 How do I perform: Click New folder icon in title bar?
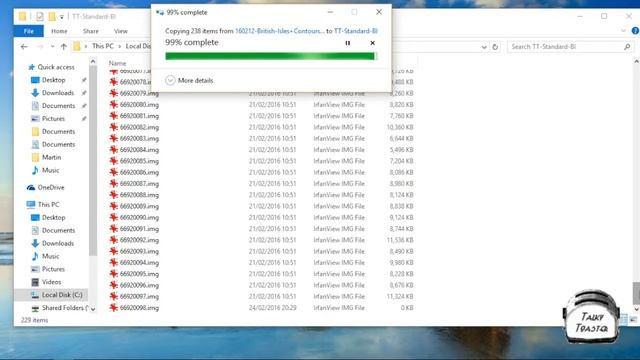(x=52, y=16)
